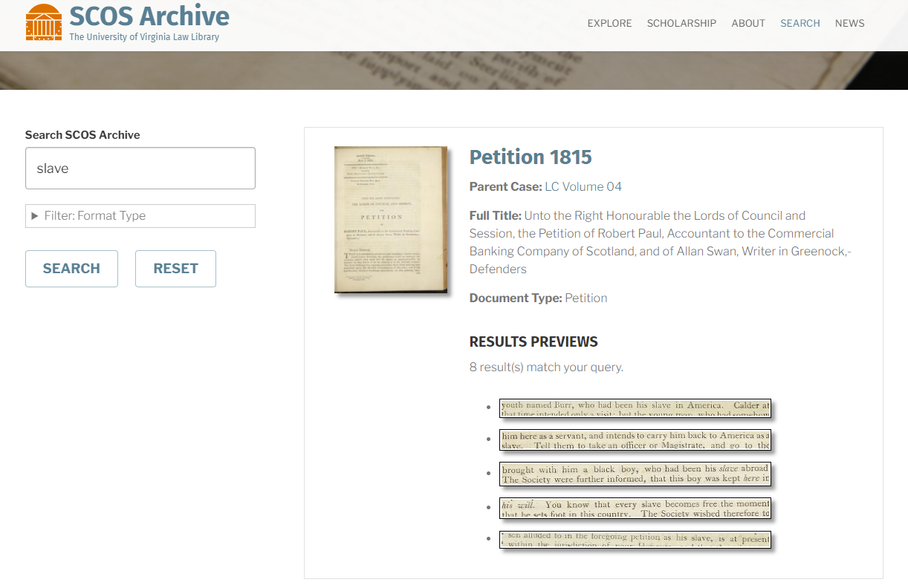908x588 pixels.
Task: Open preview snippet 'him here as a servant'
Action: pyautogui.click(x=635, y=440)
